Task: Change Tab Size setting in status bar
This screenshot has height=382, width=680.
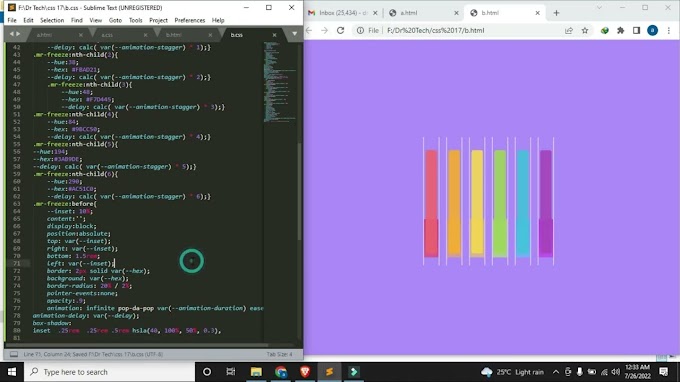Action: pyautogui.click(x=279, y=354)
